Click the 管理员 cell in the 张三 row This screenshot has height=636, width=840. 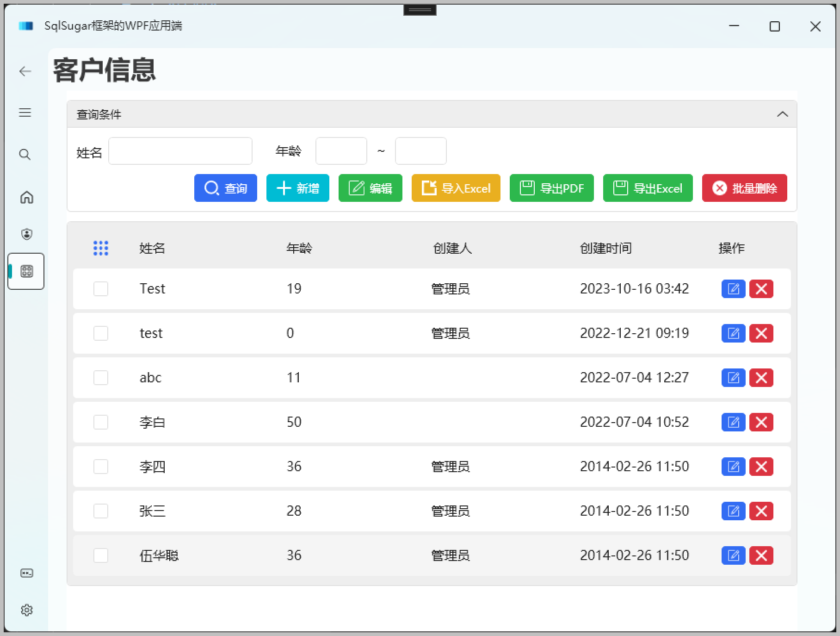click(451, 511)
